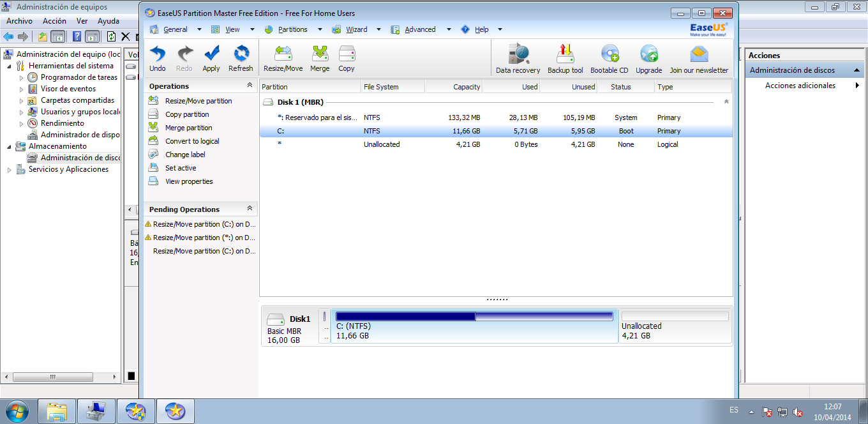
Task: Click the Undo toolbar icon
Action: [158, 58]
